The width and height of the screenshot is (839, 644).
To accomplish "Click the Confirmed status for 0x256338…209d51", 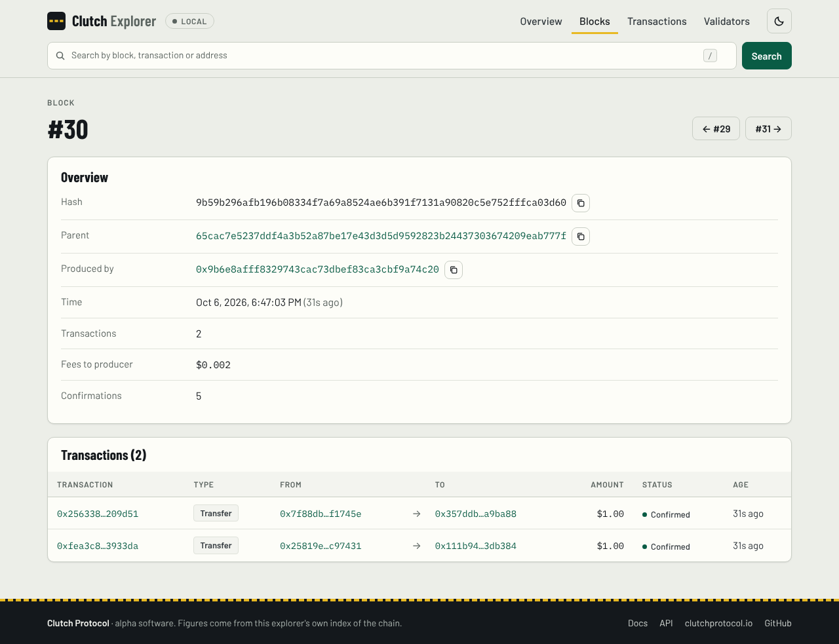I will pyautogui.click(x=666, y=514).
